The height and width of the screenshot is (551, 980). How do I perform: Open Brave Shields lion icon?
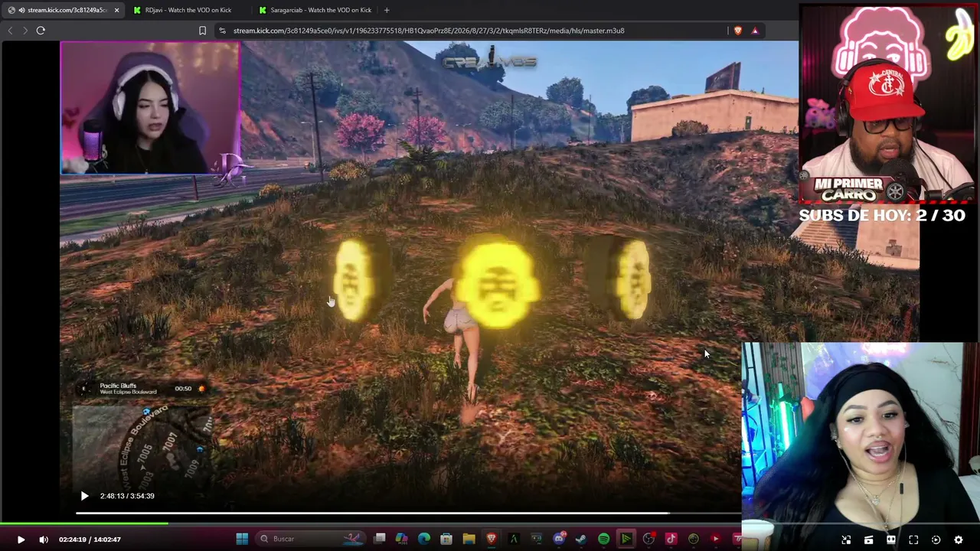tap(738, 31)
